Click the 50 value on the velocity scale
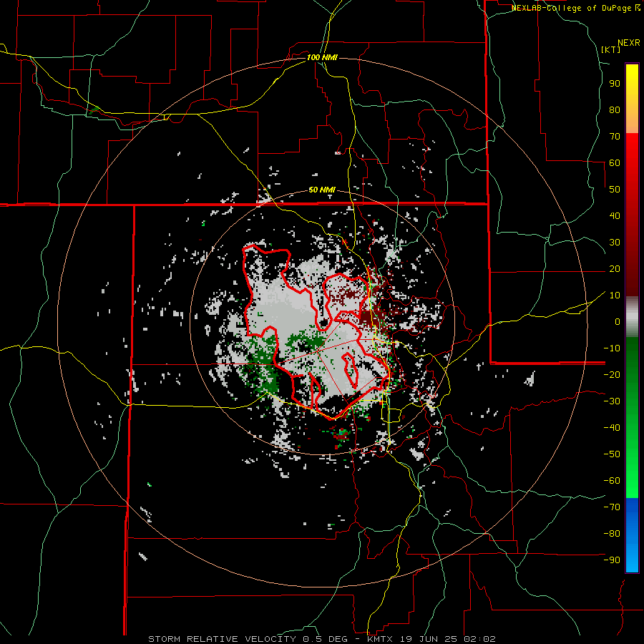 615,190
